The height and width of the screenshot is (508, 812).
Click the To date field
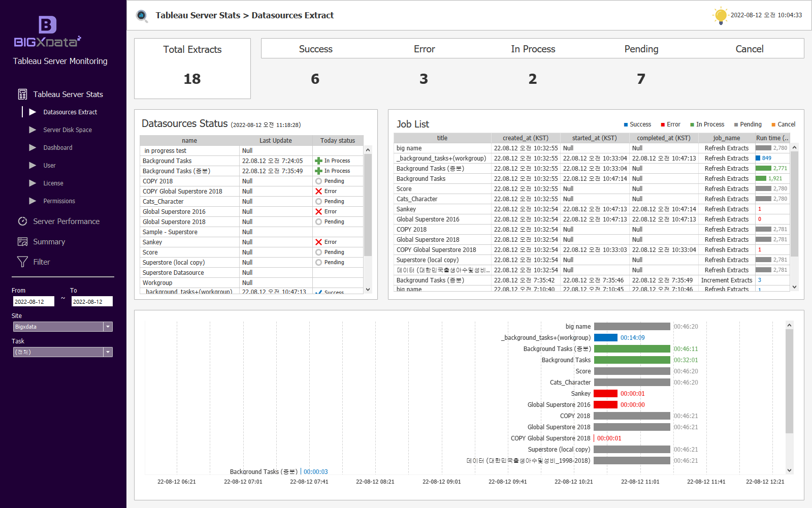coord(92,301)
